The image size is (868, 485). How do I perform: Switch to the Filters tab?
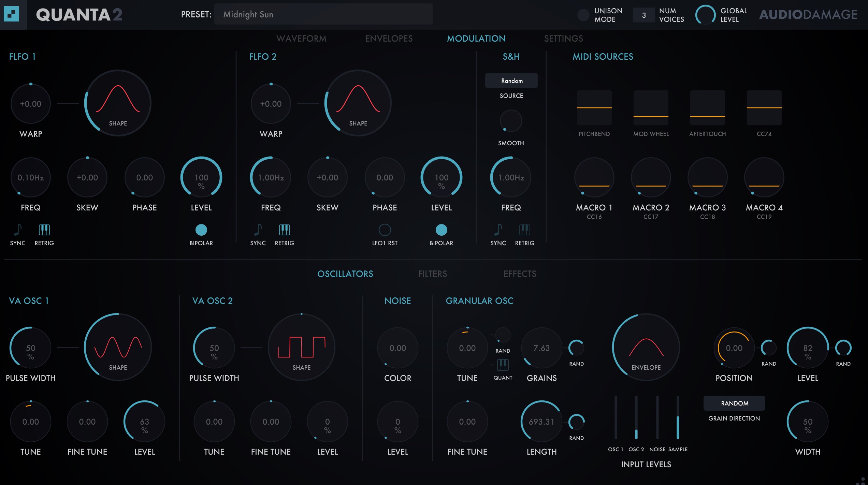point(432,274)
